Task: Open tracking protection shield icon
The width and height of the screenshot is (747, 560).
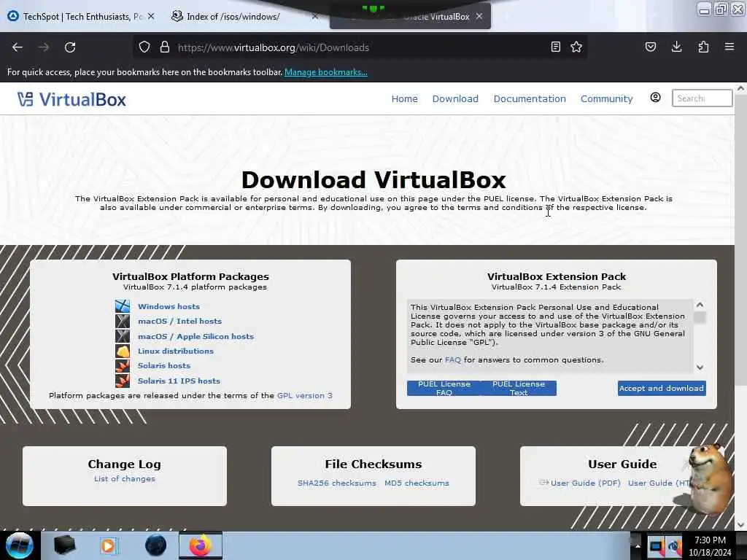Action: click(144, 47)
